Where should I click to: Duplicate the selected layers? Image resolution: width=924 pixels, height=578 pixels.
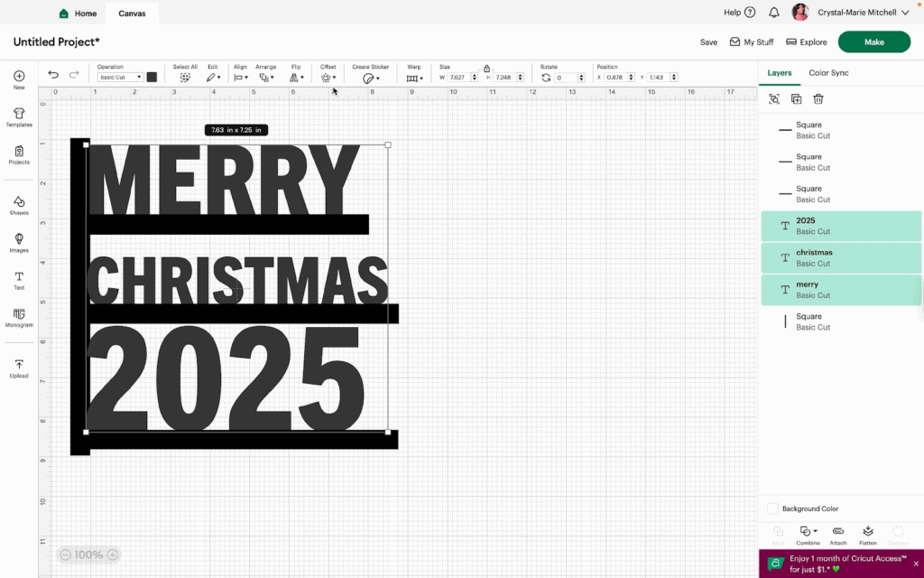tap(796, 99)
